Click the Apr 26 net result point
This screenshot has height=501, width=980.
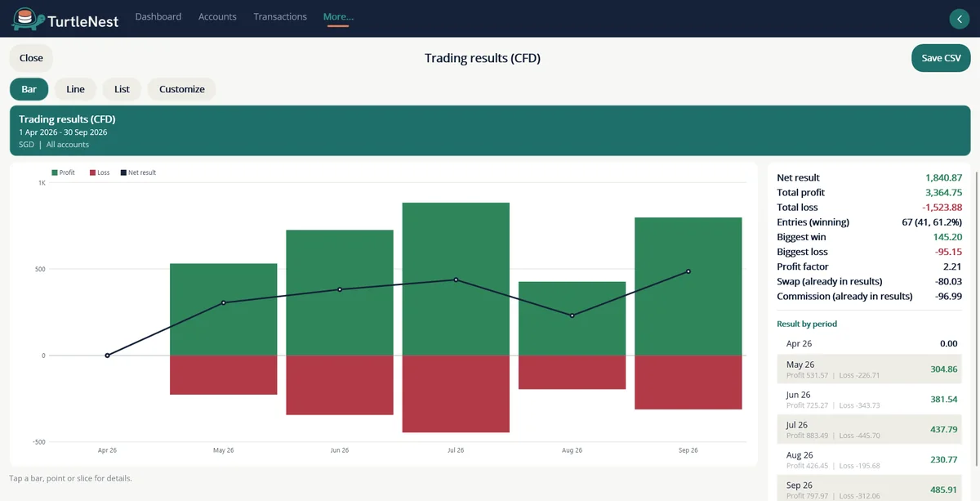(107, 356)
